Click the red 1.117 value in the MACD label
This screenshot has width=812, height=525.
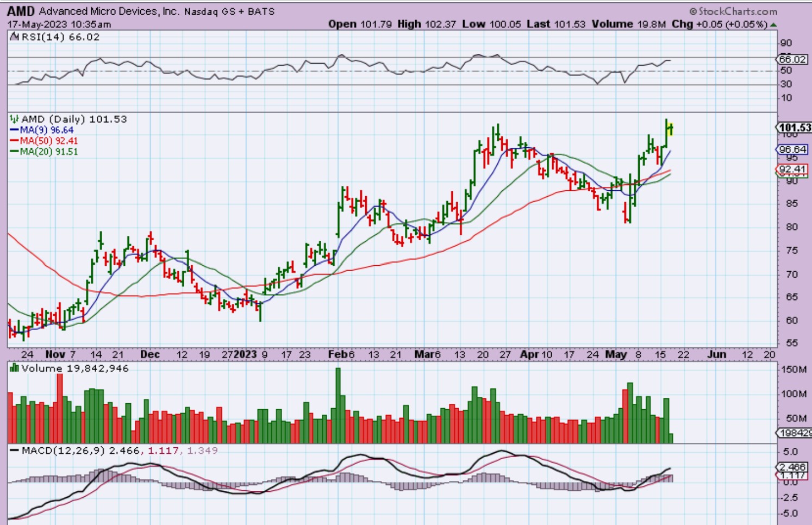[164, 451]
